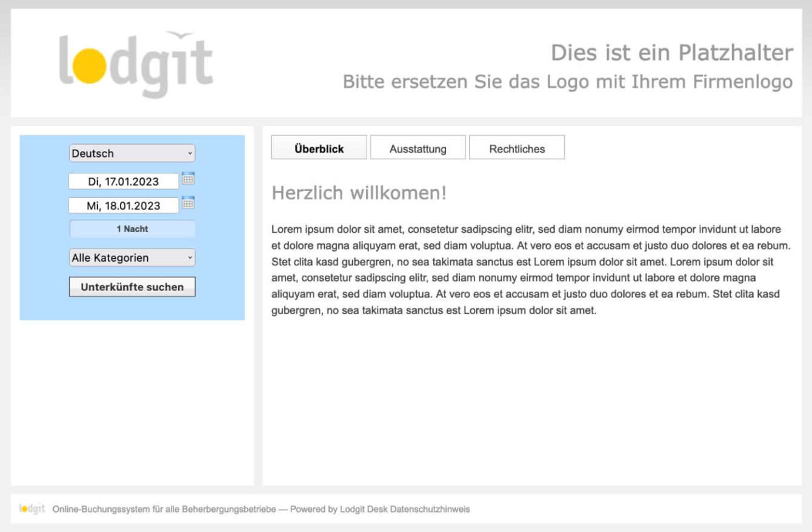Click the large lodgit logo in header
The width and height of the screenshot is (812, 532).
[136, 65]
